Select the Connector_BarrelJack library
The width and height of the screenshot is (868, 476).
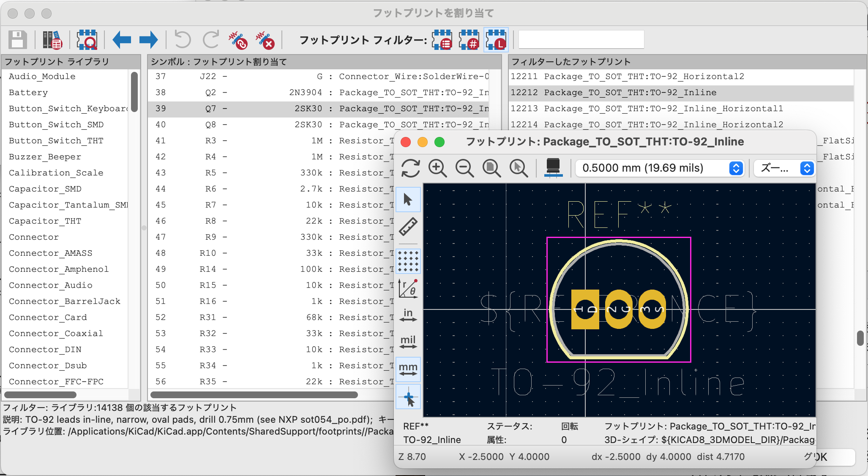point(65,301)
